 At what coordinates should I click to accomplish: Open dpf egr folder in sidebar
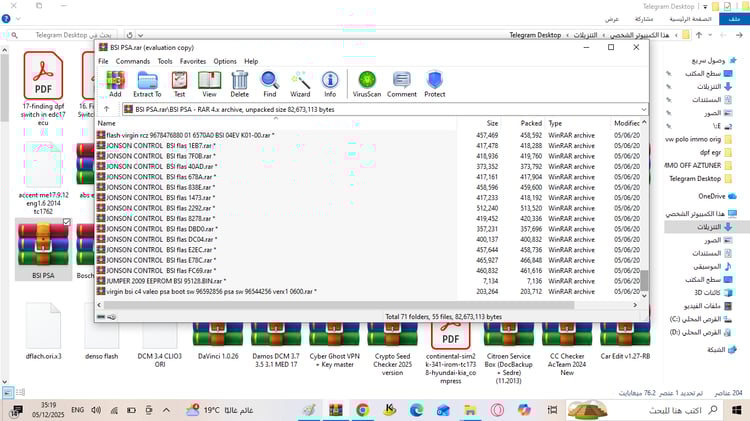716,152
